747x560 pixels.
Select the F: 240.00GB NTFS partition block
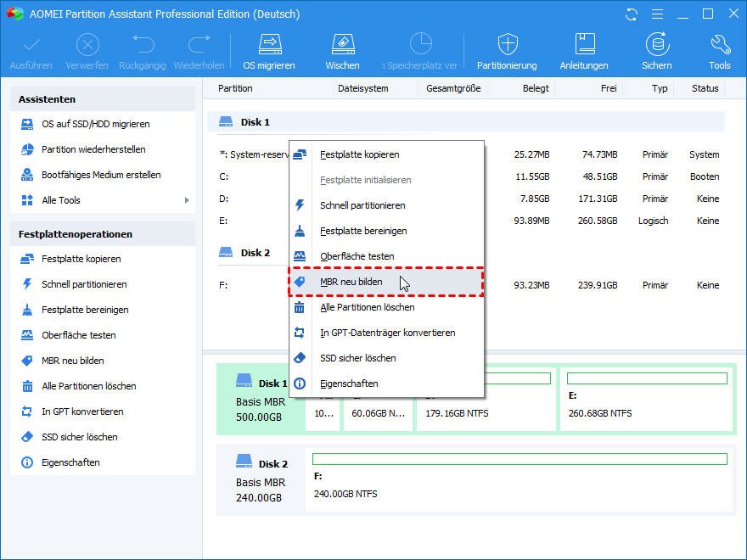pos(520,480)
